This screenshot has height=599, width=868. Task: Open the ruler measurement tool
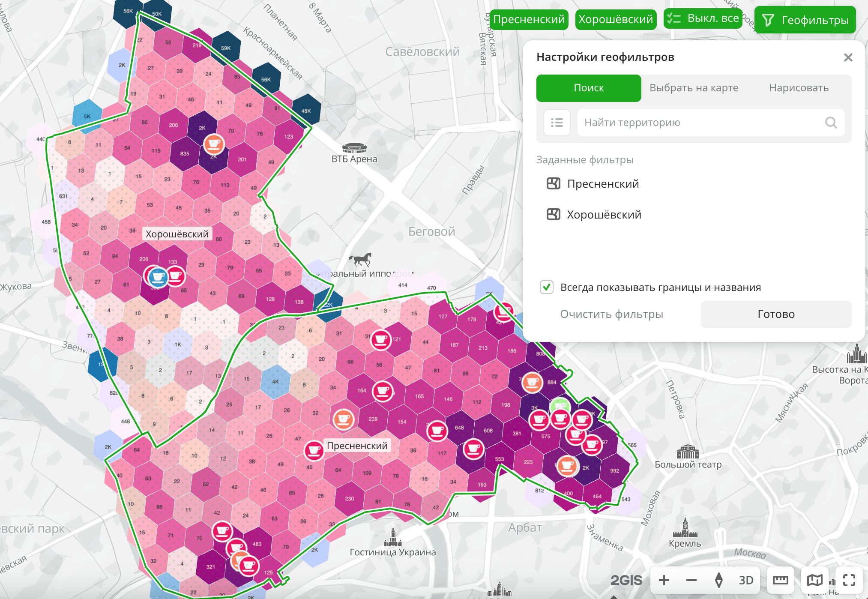pyautogui.click(x=780, y=580)
